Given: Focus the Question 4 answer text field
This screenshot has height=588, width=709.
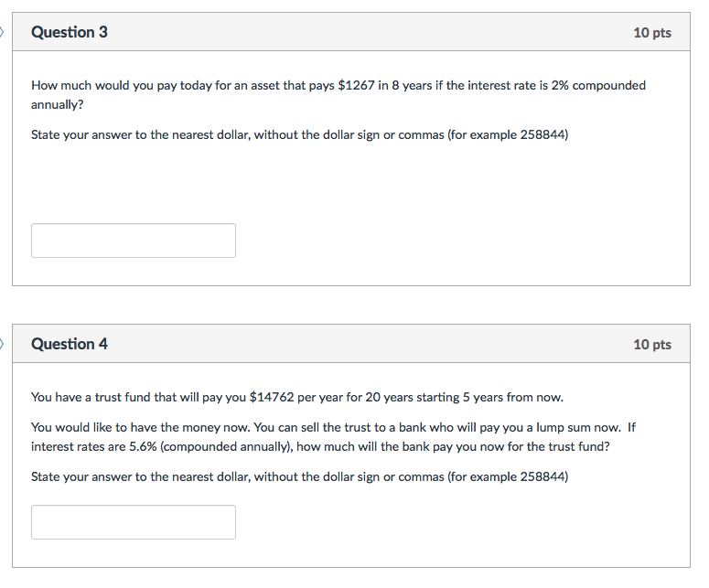Looking at the screenshot, I should [134, 522].
